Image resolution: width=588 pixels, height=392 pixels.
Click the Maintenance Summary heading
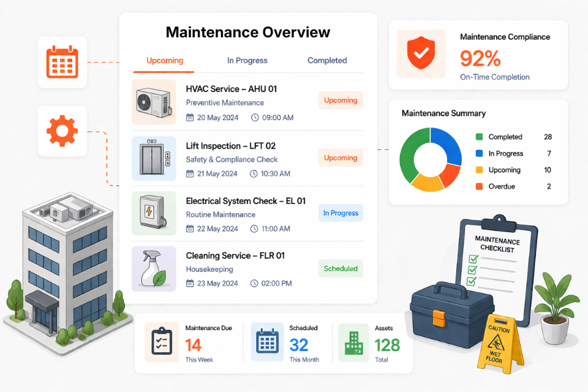click(x=443, y=113)
